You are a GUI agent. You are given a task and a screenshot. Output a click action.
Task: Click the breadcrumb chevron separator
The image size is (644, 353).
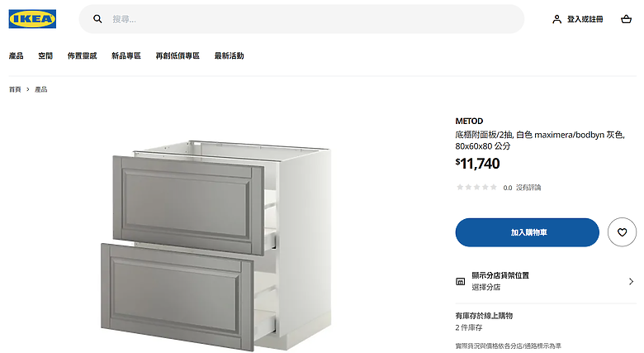(28, 89)
